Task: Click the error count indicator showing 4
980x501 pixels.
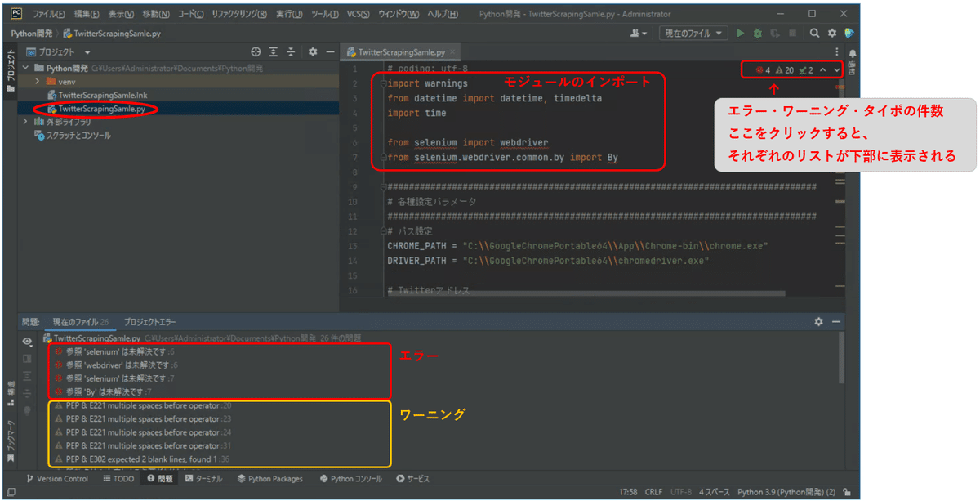Action: pyautogui.click(x=764, y=69)
